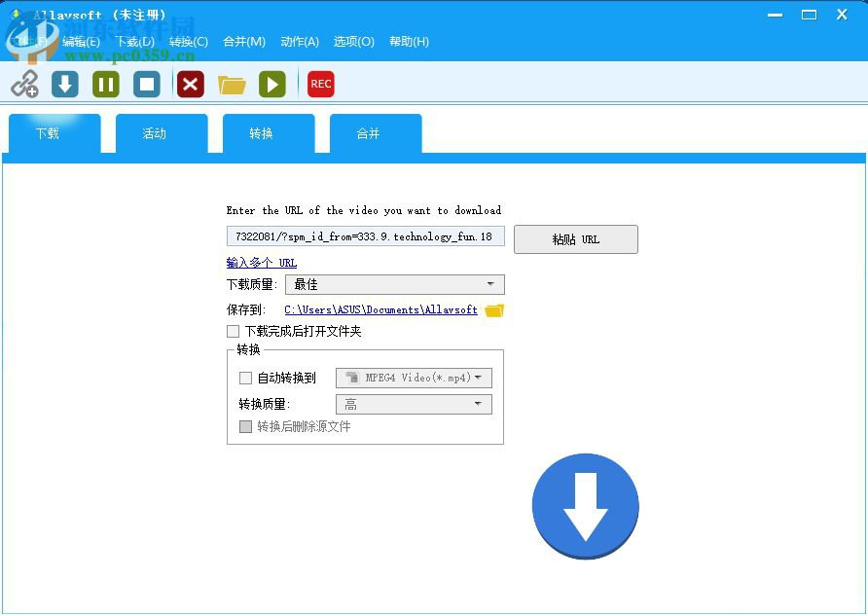
Task: Expand the MPEG4 Video output format dropdown
Action: 479,378
